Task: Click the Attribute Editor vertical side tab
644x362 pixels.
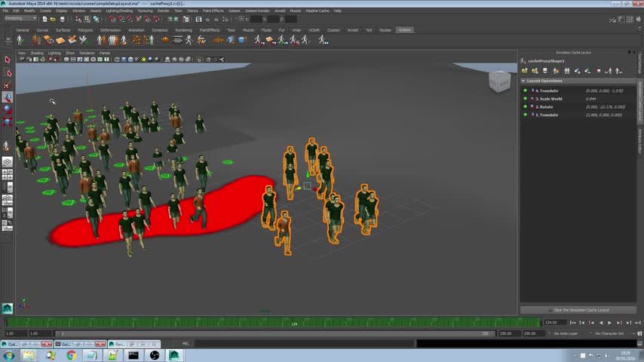Action: (x=640, y=141)
